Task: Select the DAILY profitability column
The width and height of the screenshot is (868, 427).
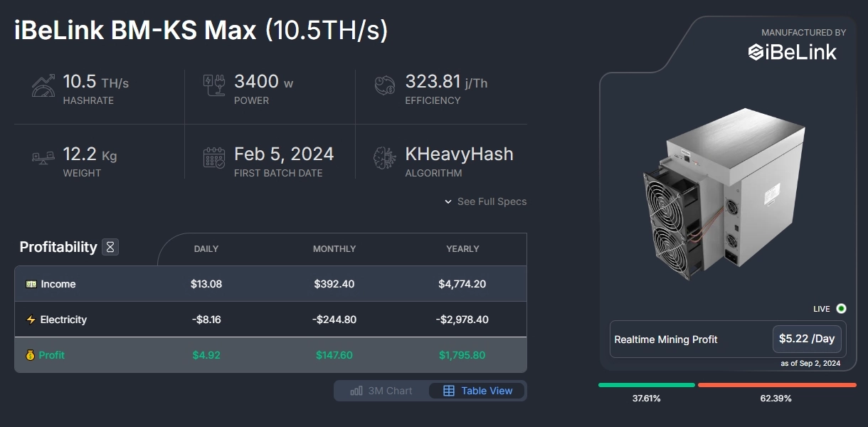Action: 206,249
